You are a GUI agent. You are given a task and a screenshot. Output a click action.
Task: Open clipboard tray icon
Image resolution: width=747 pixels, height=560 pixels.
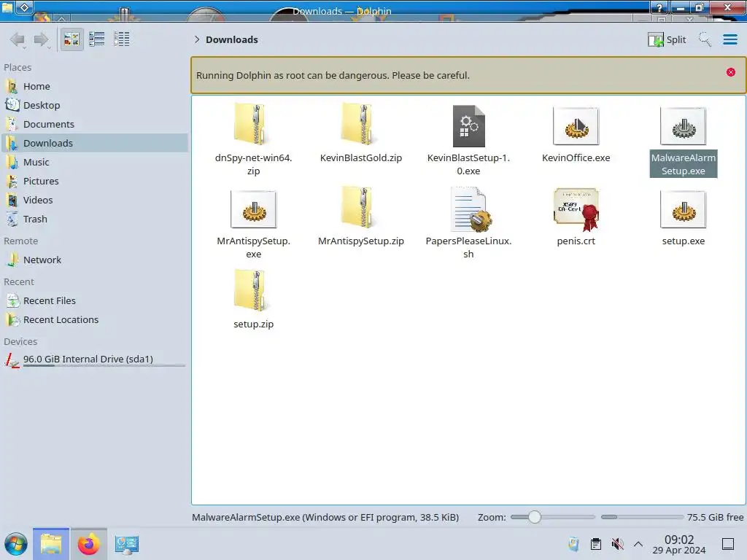pyautogui.click(x=595, y=544)
